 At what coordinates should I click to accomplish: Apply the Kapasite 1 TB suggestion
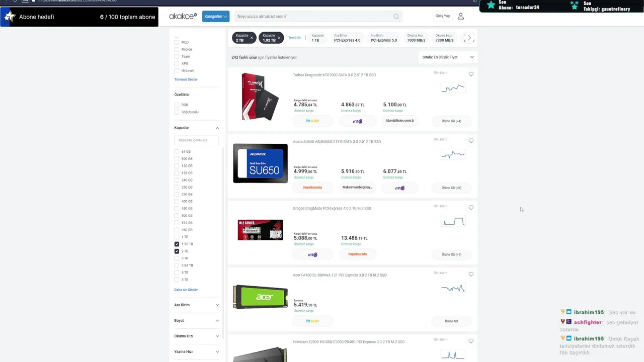click(x=317, y=38)
